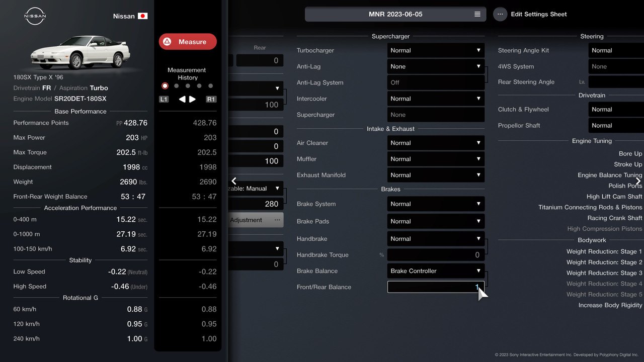Go to next measurement with right arrow

click(x=192, y=99)
